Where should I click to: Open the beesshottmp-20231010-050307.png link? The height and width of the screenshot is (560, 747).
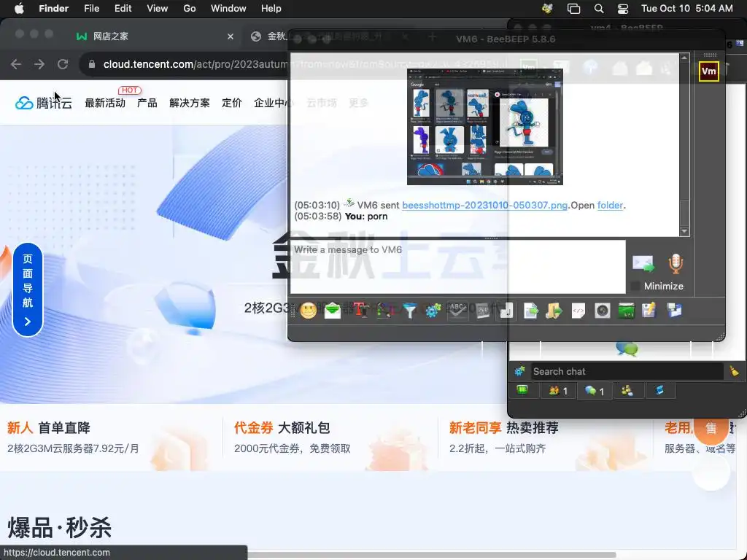click(x=484, y=205)
